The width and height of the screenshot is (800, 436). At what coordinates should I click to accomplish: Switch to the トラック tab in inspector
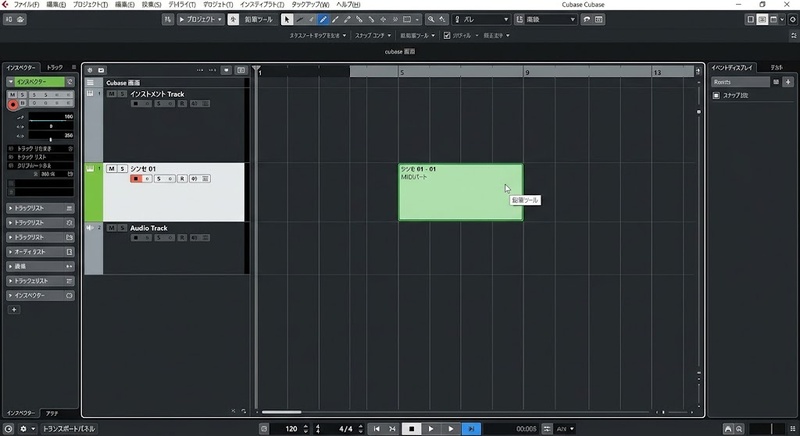55,67
